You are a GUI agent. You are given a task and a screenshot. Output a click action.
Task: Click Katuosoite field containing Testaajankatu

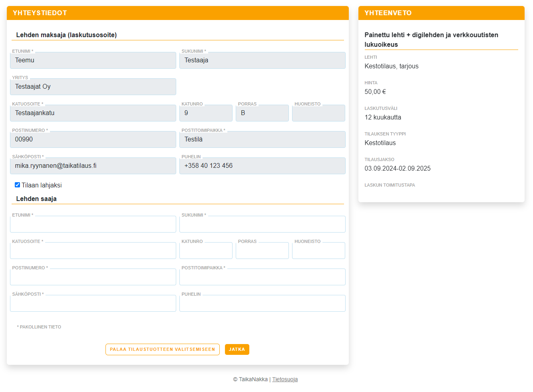(x=93, y=113)
